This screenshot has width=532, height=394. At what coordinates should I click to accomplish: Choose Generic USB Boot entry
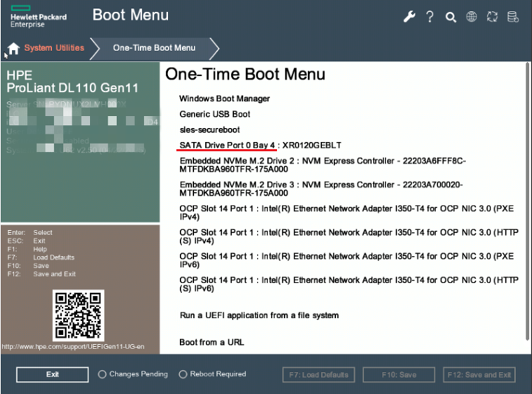215,114
